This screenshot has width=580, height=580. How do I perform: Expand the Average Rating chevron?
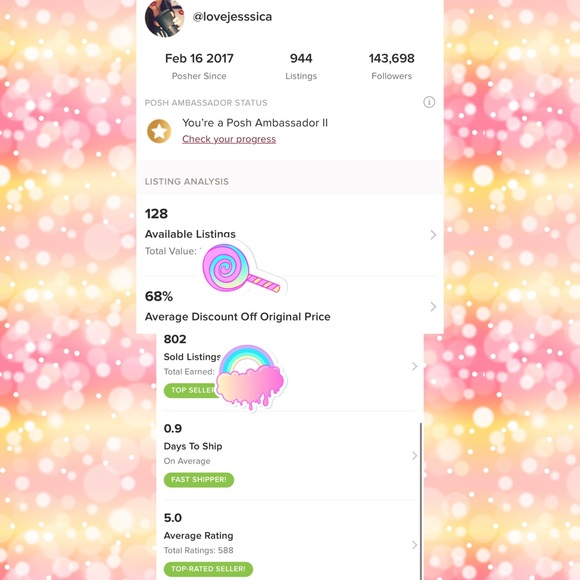click(414, 545)
